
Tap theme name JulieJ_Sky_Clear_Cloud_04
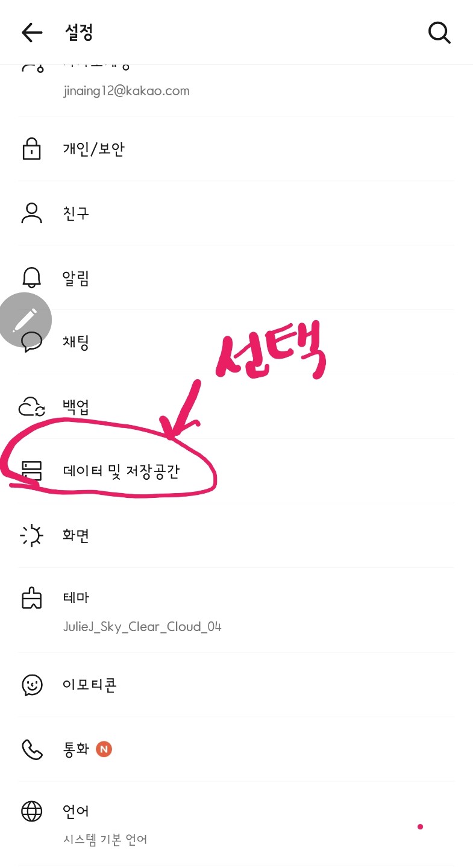[x=142, y=627]
